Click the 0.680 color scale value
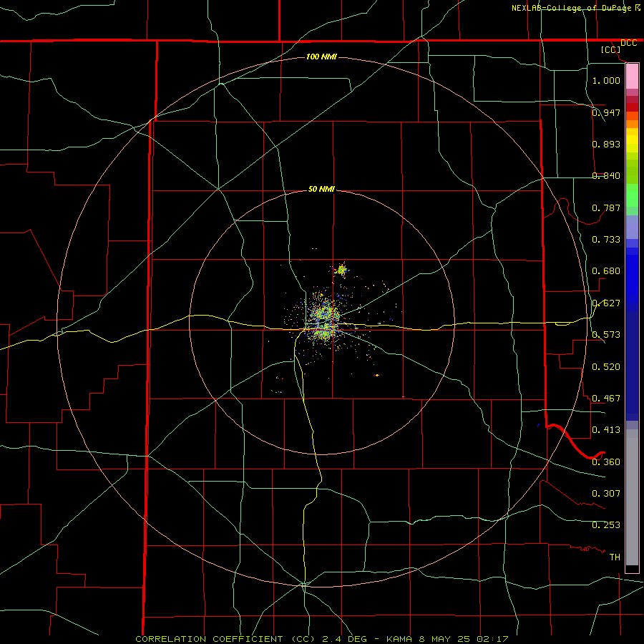Screen dimensions: 644x644 tap(606, 270)
